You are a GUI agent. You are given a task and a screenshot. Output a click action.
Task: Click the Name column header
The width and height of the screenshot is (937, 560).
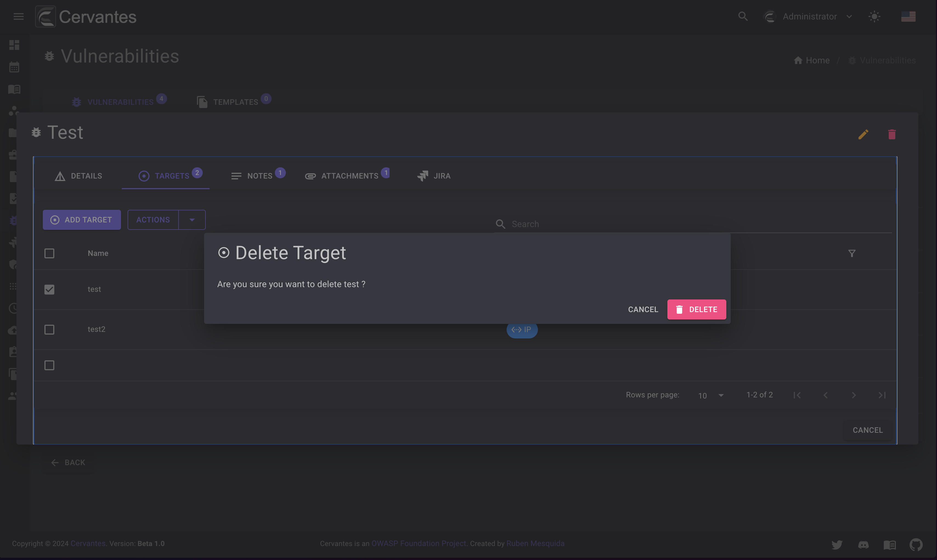point(98,253)
